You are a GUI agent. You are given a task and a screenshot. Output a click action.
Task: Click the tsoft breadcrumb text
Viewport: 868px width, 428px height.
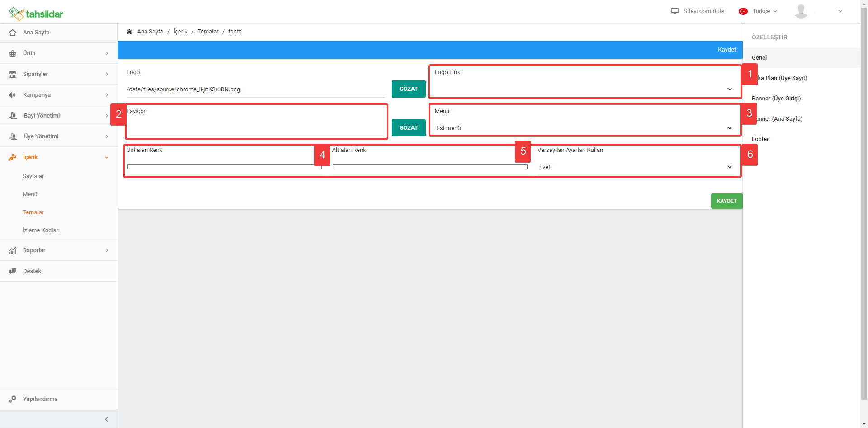[x=235, y=32]
